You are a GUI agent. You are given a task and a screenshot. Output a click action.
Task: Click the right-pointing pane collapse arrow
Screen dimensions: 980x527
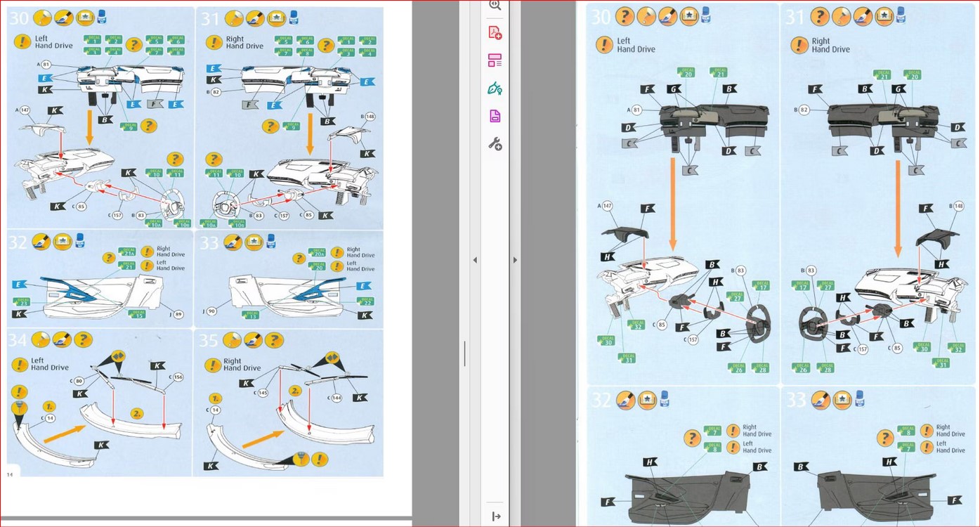point(515,260)
